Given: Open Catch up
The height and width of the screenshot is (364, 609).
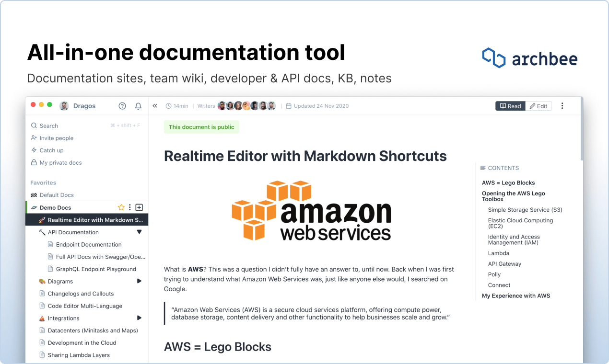Looking at the screenshot, I should (x=52, y=150).
